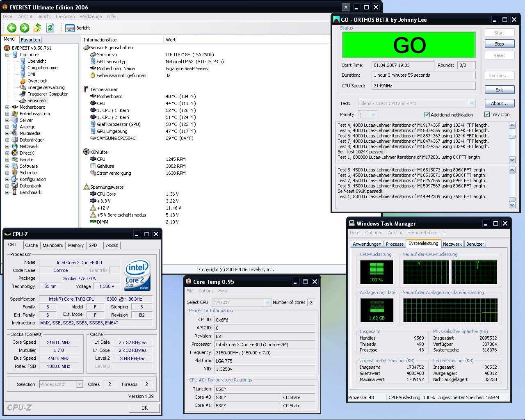Click the OK button in CPU-Z
The height and width of the screenshot is (420, 525).
[x=144, y=408]
